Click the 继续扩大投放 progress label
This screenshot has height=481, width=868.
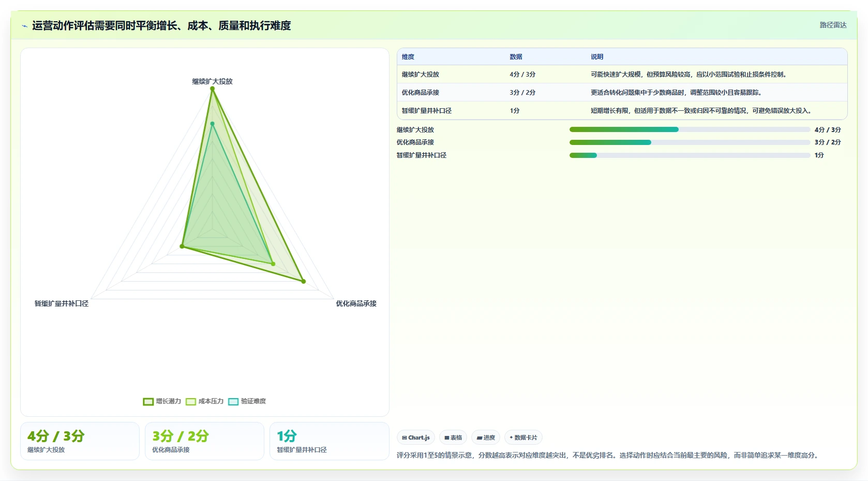pyautogui.click(x=415, y=130)
